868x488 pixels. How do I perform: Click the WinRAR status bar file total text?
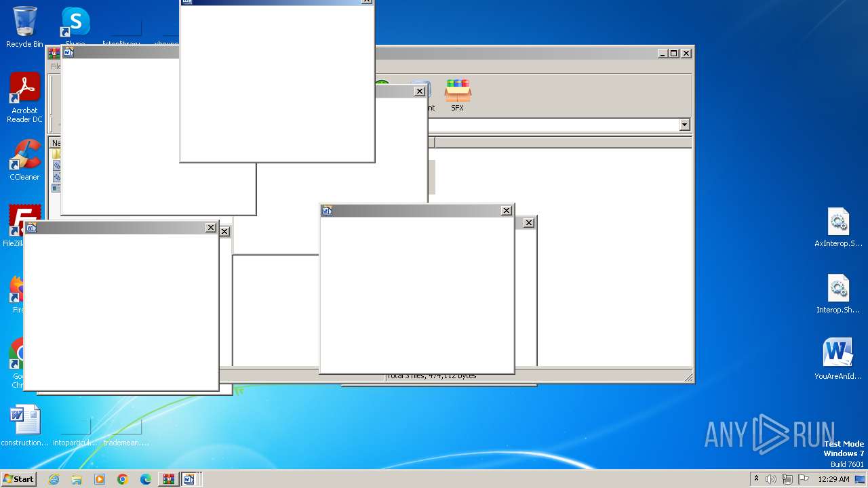click(x=431, y=376)
